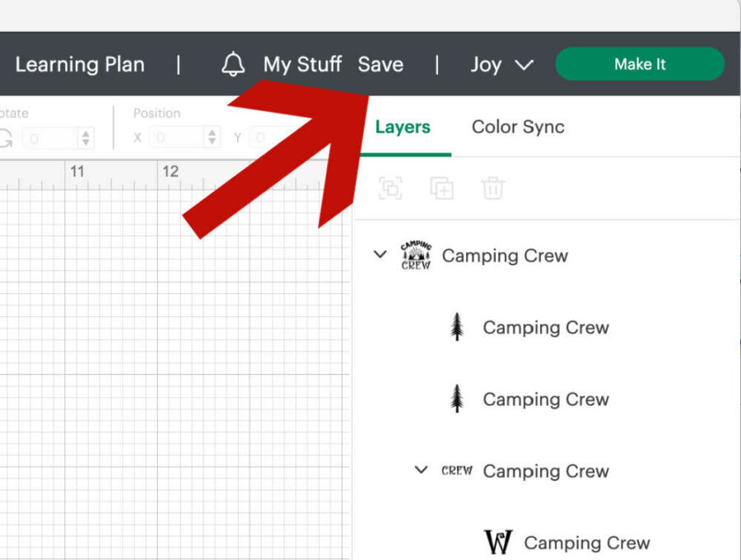Switch to the Color Sync tab
The image size is (741, 560).
[x=518, y=127]
